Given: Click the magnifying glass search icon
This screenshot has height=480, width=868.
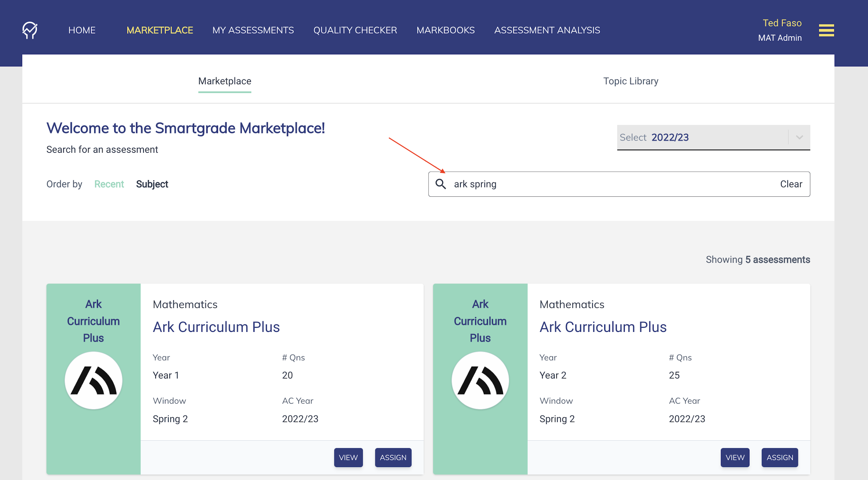Looking at the screenshot, I should click(440, 184).
